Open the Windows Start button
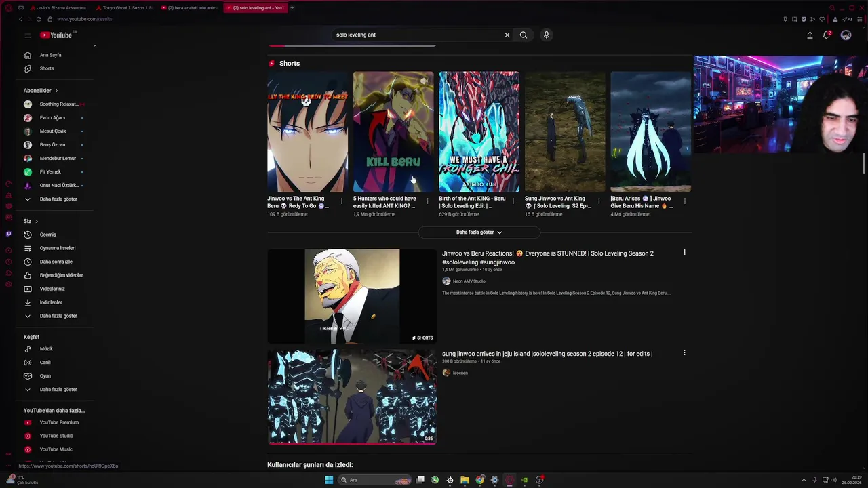The image size is (868, 488). click(329, 480)
